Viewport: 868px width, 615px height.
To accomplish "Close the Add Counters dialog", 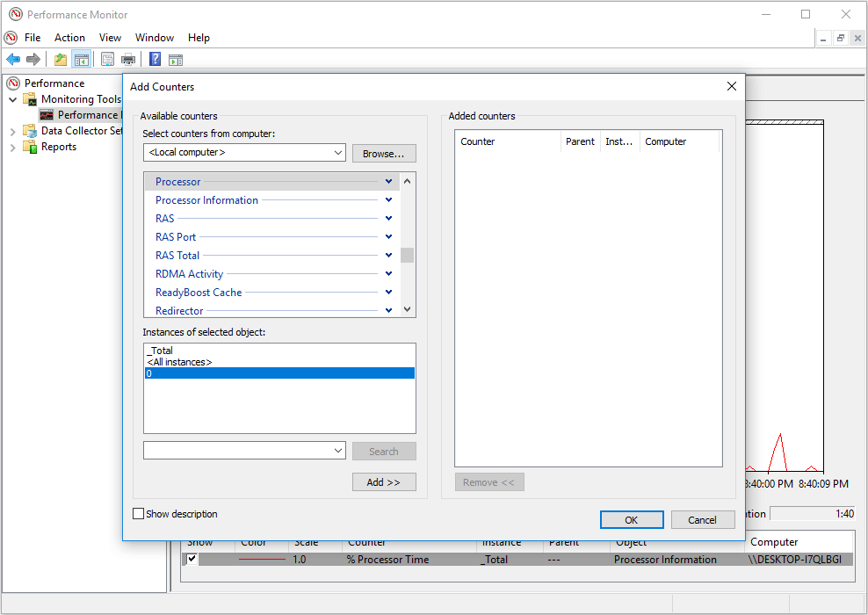I will pyautogui.click(x=731, y=86).
